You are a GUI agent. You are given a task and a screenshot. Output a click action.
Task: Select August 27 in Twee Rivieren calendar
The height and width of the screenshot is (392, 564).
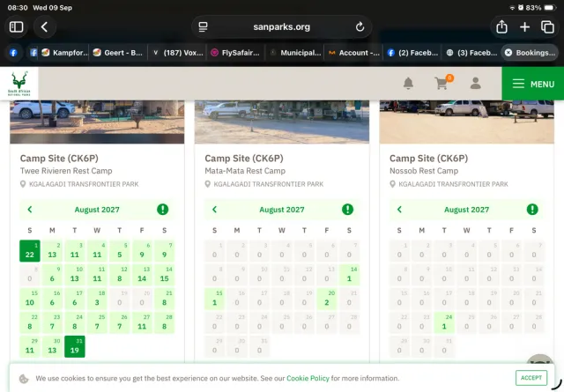point(142,322)
